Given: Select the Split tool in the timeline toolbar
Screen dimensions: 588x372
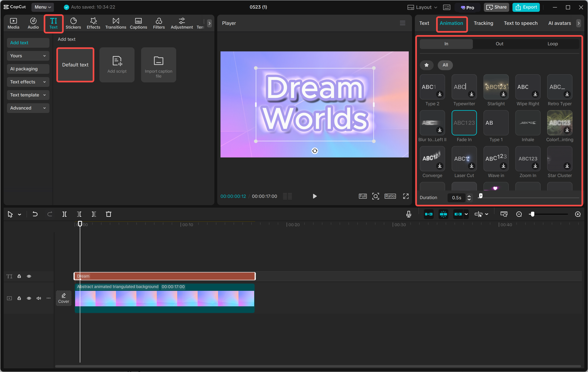Looking at the screenshot, I should point(65,214).
